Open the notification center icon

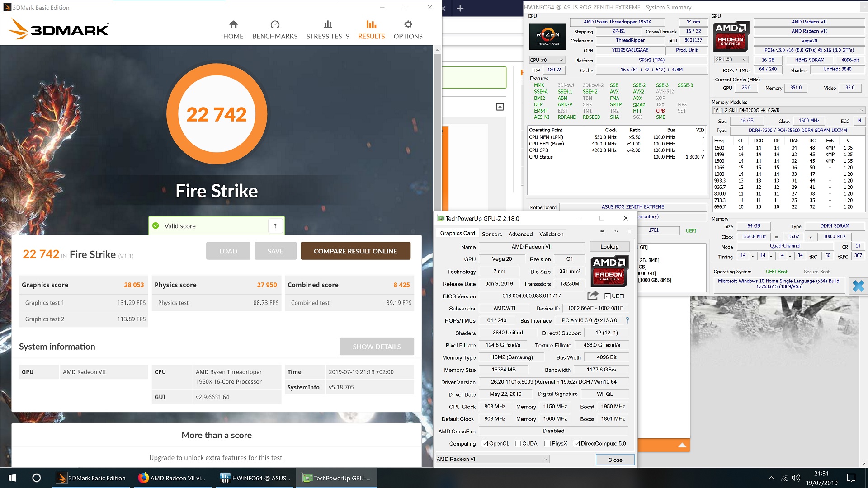[851, 478]
